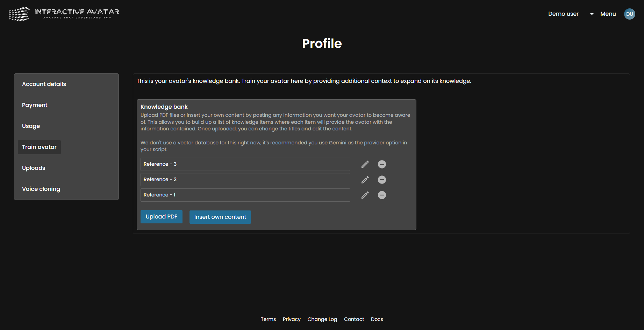The height and width of the screenshot is (330, 644).
Task: Focus the Reference - 1 title field
Action: click(245, 195)
